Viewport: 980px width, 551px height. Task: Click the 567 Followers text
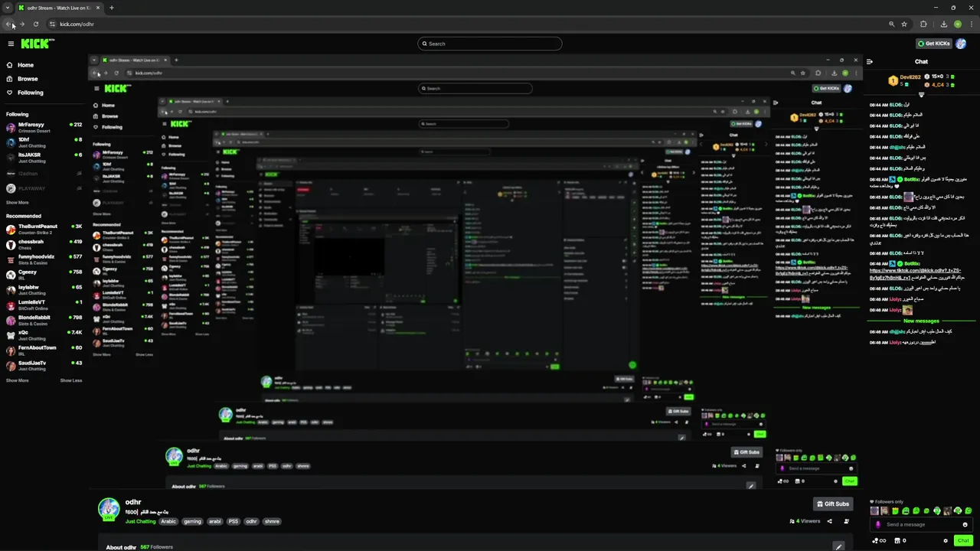coord(156,547)
